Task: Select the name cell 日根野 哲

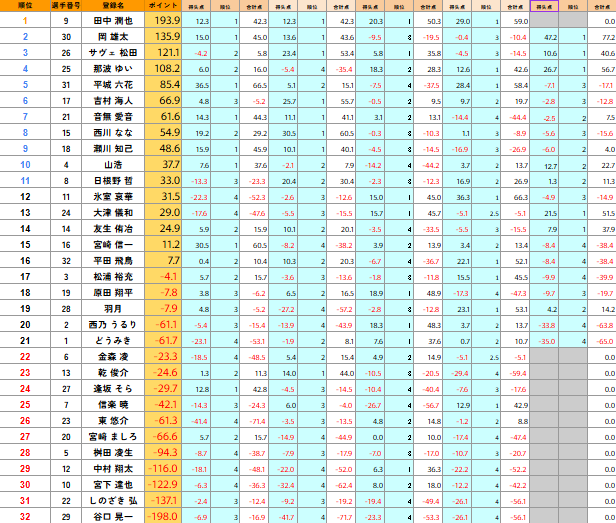Action: point(113,181)
